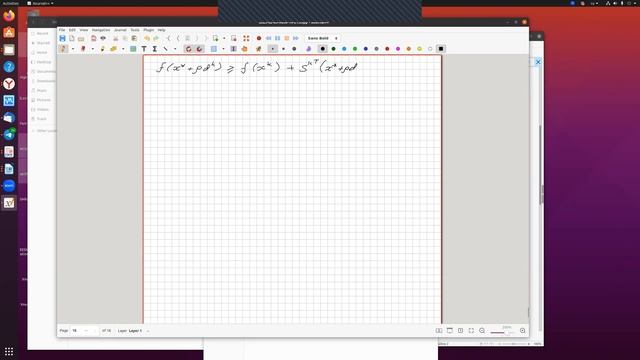Pick the magenta color swatch
640x360 pixels.
click(398, 49)
